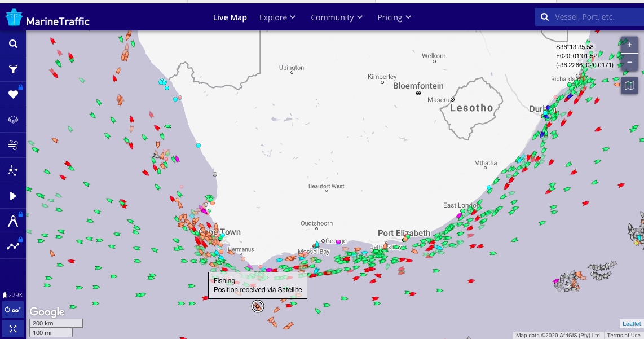Show weather overlay via the wind icon

click(13, 144)
